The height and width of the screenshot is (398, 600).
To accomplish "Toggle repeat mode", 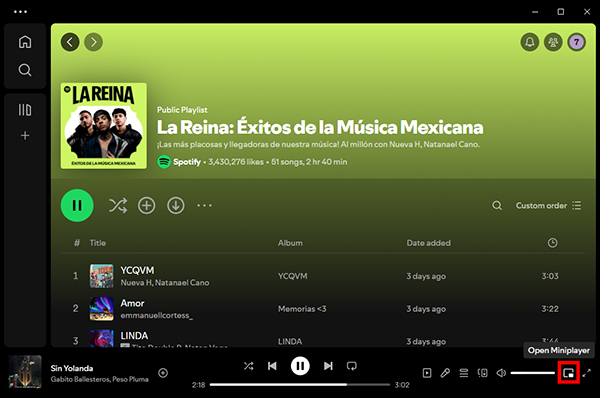I will [352, 366].
